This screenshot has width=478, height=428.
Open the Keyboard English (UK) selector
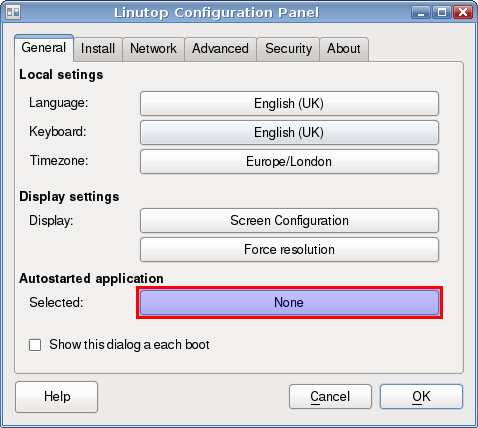click(x=289, y=133)
